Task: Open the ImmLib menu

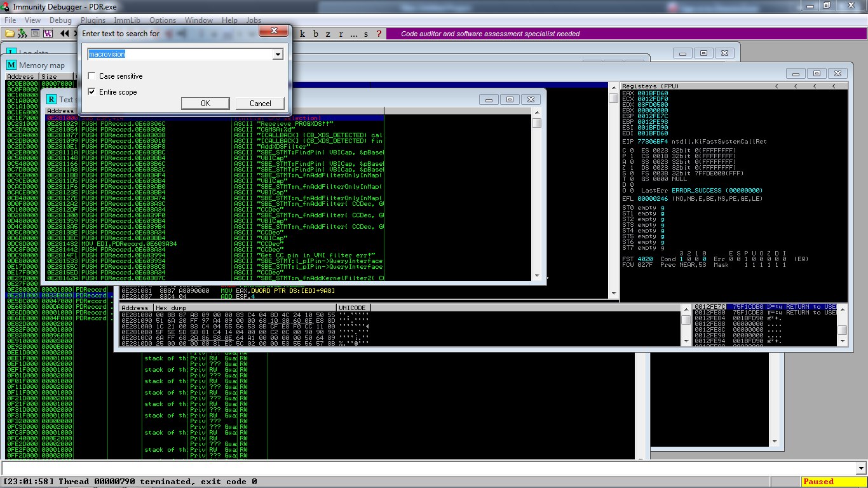Action: (x=126, y=20)
